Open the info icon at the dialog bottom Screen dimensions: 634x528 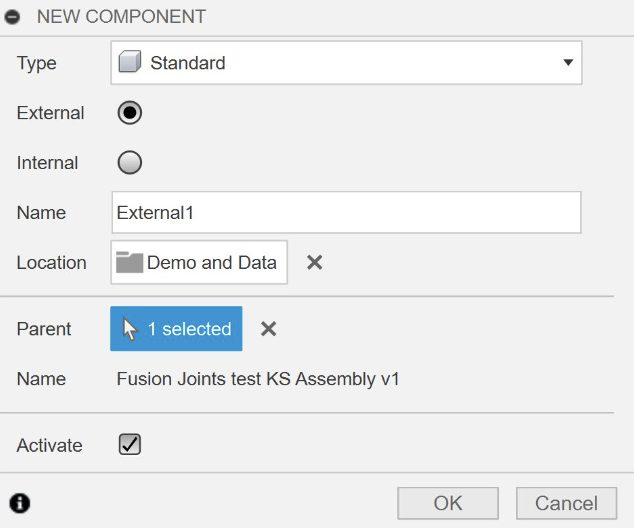[x=19, y=503]
